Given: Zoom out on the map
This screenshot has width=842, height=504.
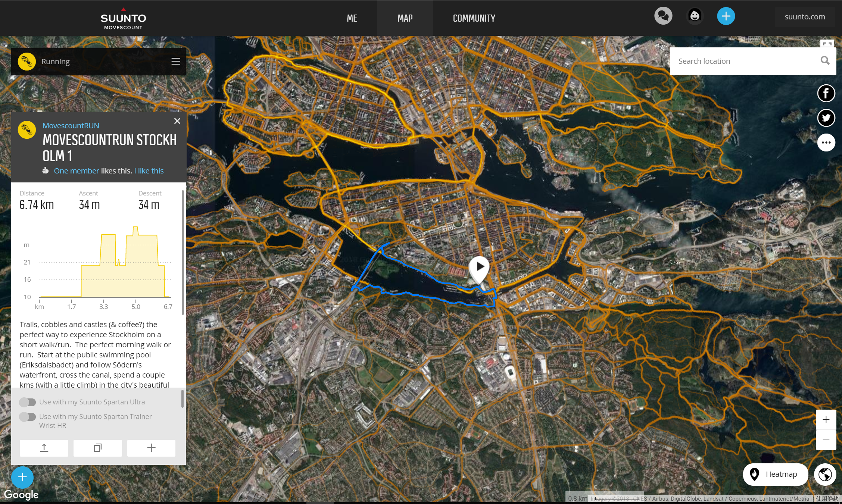Looking at the screenshot, I should (x=826, y=440).
